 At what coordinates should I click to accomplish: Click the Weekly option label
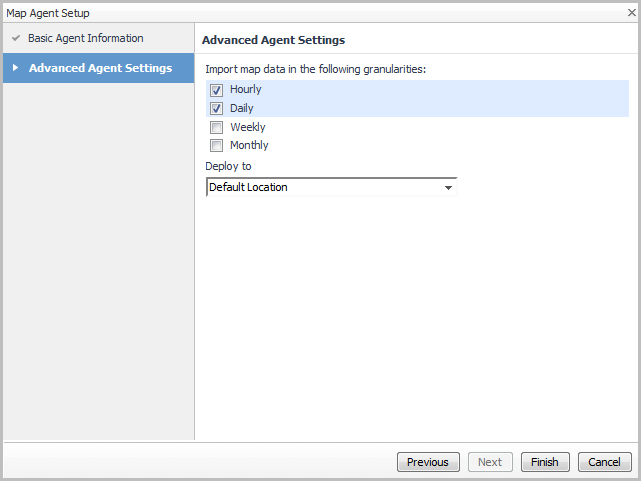point(248,128)
